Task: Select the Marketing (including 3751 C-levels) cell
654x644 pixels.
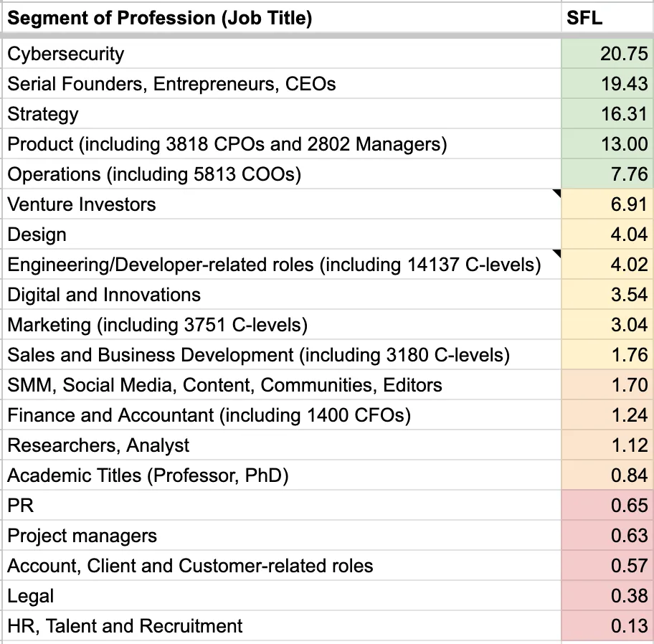Action: coord(282,324)
